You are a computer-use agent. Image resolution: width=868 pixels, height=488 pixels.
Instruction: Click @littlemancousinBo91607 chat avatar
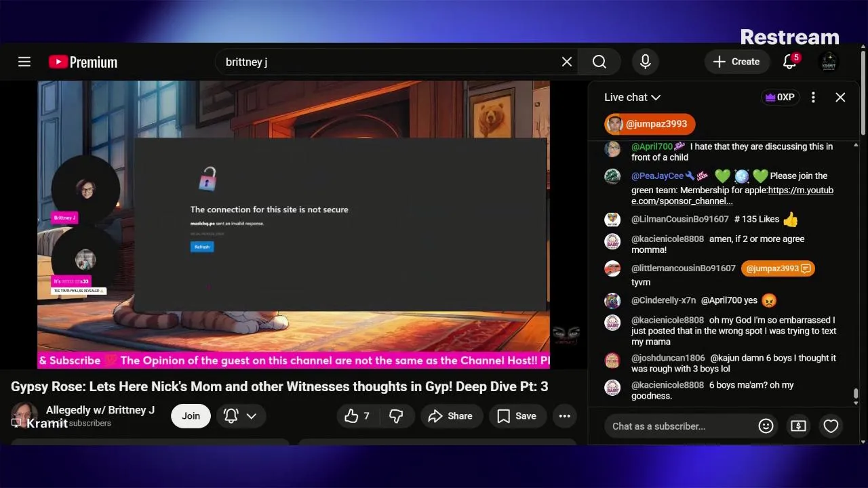click(x=612, y=268)
